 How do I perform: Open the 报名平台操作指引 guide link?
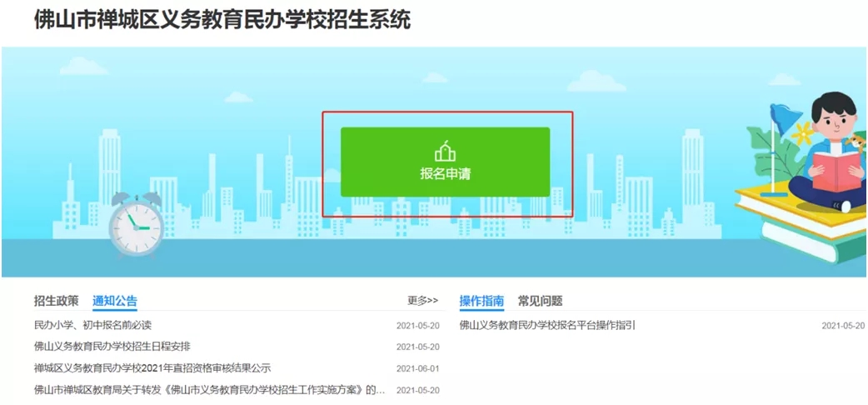pos(547,325)
